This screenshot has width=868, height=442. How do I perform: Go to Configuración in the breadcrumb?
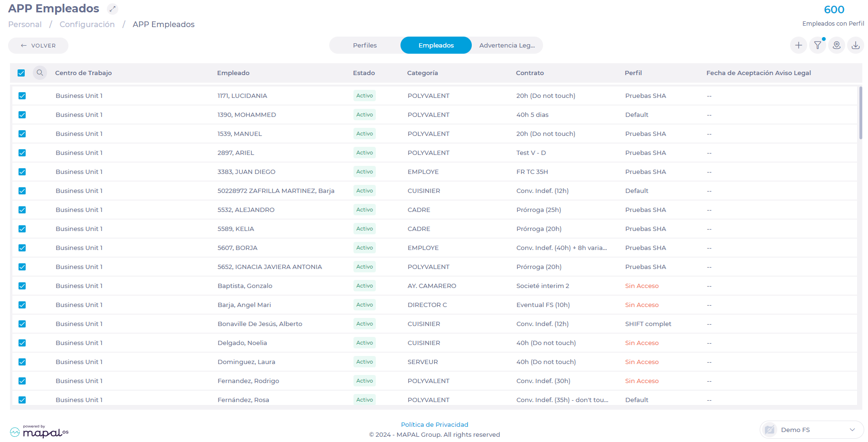tap(87, 24)
